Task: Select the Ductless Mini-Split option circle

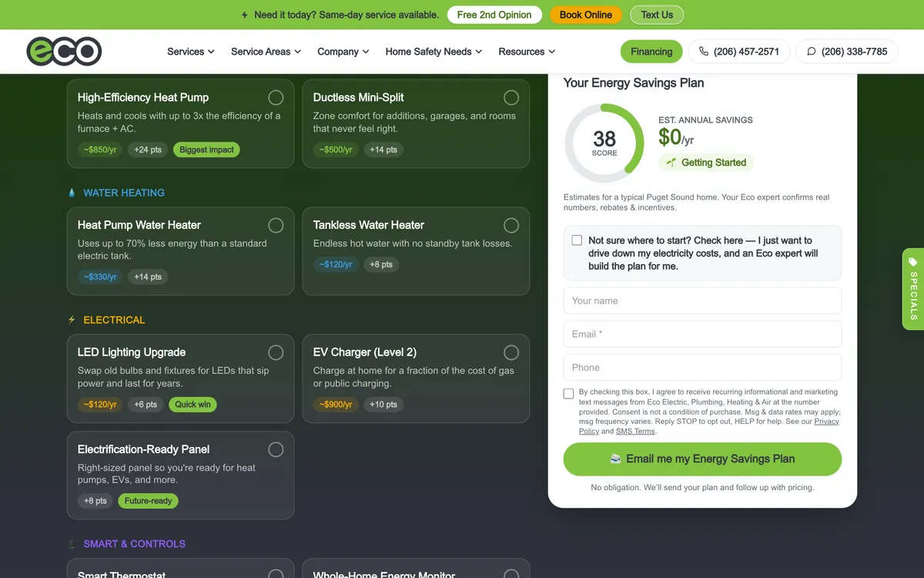Action: coord(511,97)
